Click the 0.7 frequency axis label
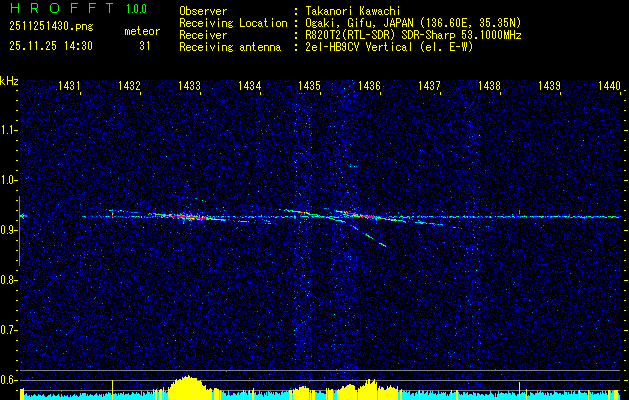The height and width of the screenshot is (400, 629). tap(9, 329)
